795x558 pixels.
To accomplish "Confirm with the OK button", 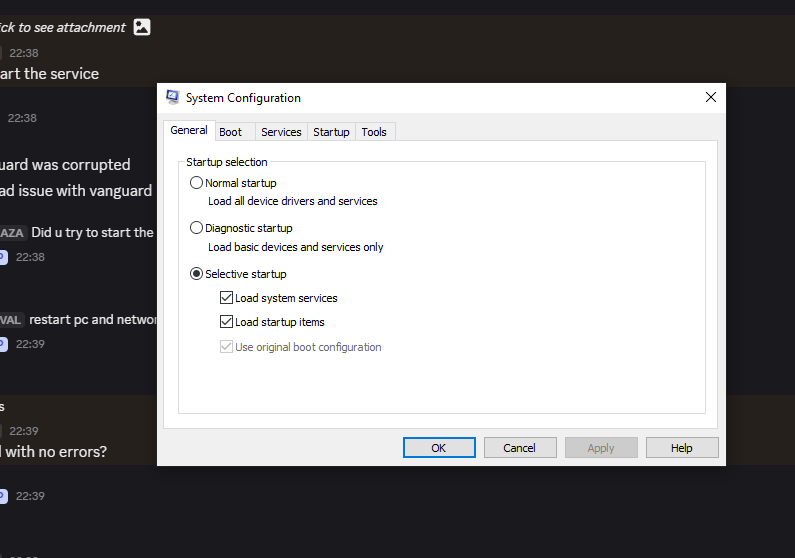I will [439, 448].
